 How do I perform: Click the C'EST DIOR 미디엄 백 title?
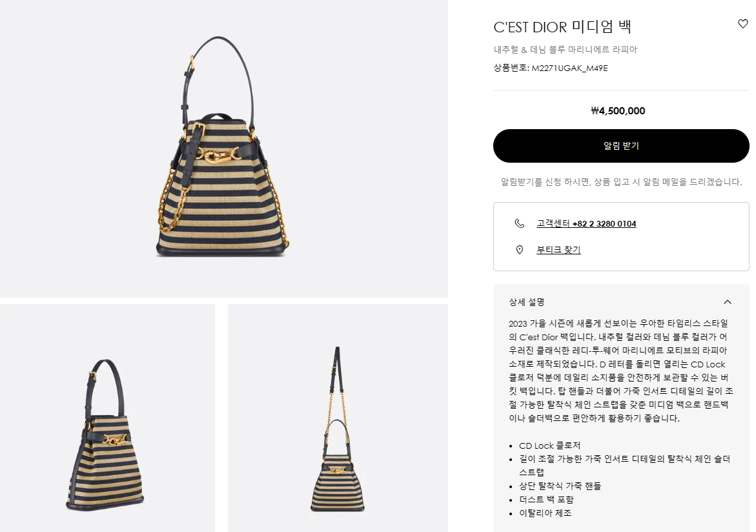(562, 26)
